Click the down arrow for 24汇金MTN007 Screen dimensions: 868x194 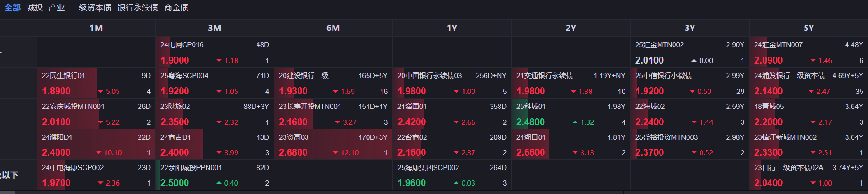pos(813,61)
